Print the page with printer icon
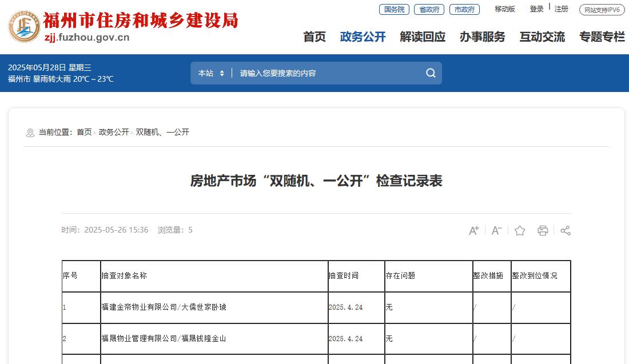 543,230
